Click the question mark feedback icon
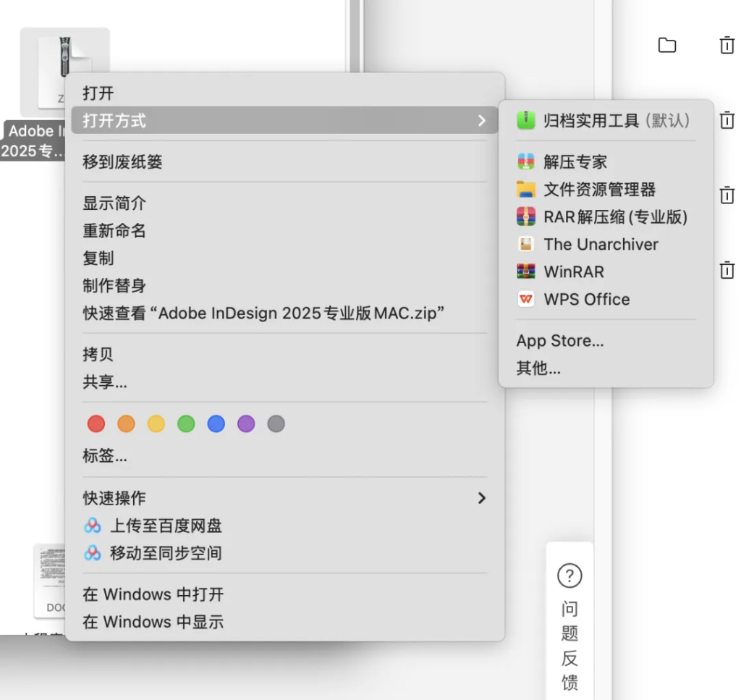Screen dimensions: 741x700 click(569, 575)
